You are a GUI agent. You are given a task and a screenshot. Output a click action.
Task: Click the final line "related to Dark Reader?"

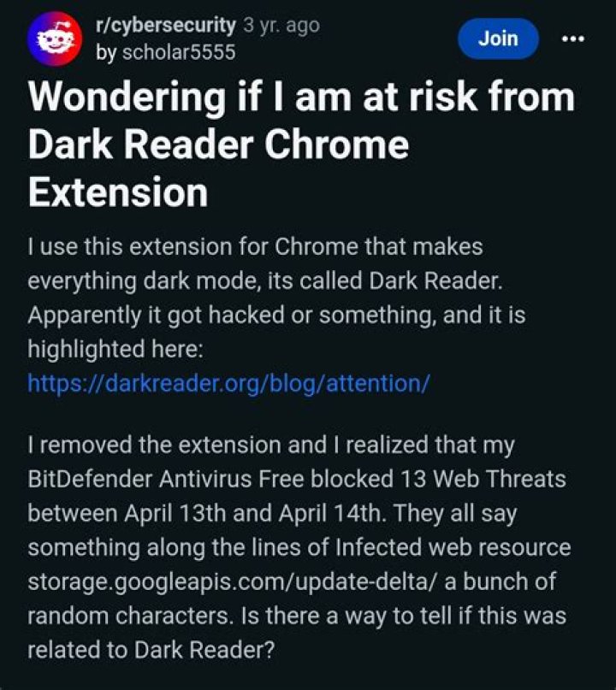pyautogui.click(x=151, y=649)
